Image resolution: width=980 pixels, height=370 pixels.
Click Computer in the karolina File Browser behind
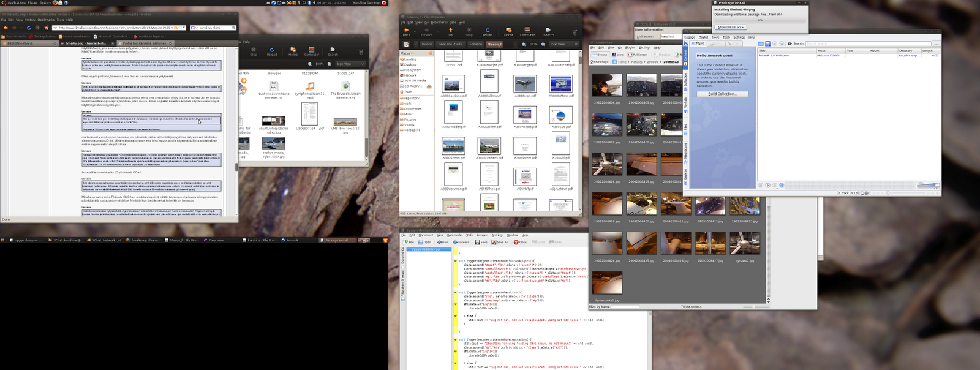pos(312,51)
